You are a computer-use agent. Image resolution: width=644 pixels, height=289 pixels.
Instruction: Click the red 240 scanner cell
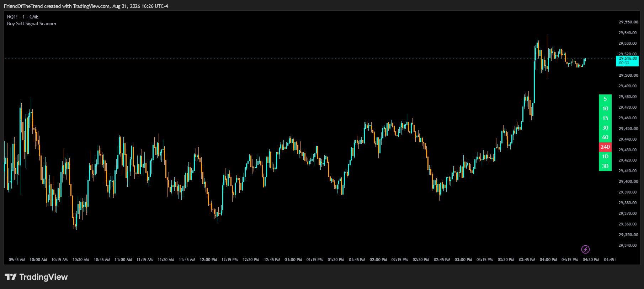tap(605, 147)
